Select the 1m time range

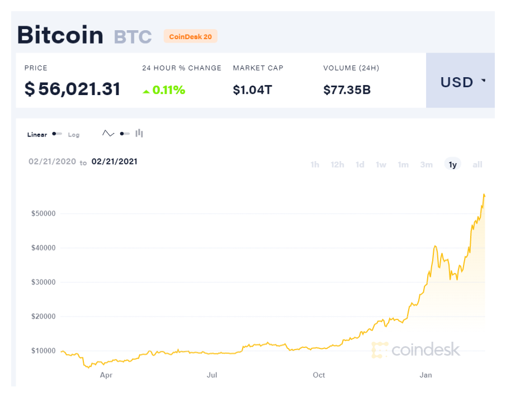pos(403,164)
